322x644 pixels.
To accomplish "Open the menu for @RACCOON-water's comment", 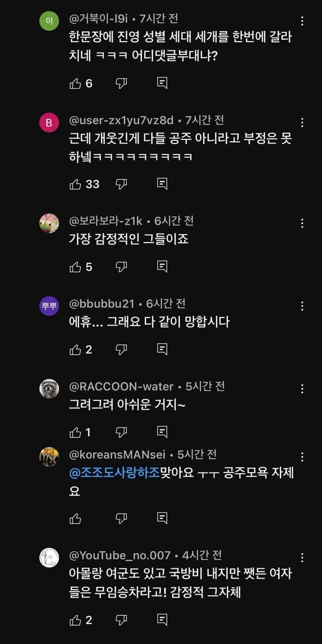I will click(302, 388).
